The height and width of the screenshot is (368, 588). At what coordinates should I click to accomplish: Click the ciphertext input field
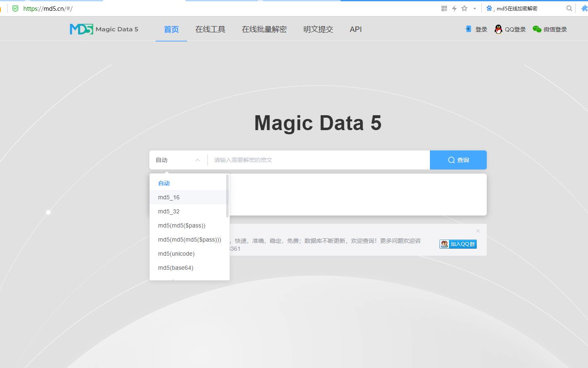point(319,160)
